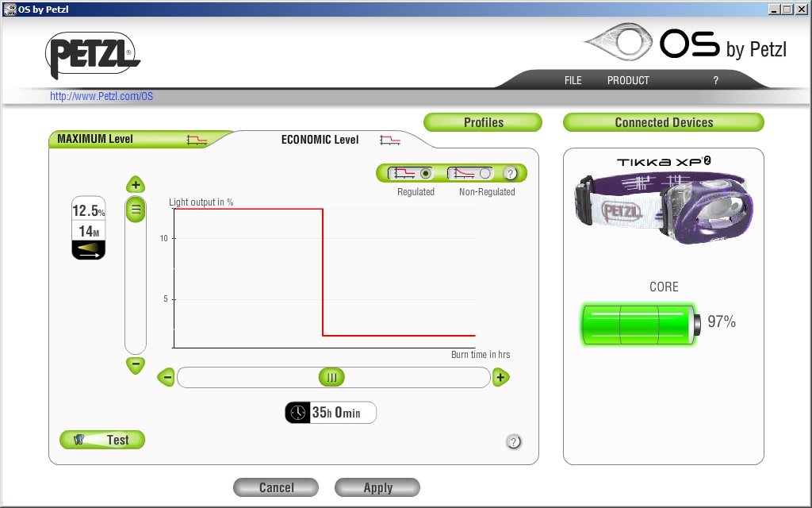812x508 pixels.
Task: Click the 14m beam distance value
Action: coord(89,231)
